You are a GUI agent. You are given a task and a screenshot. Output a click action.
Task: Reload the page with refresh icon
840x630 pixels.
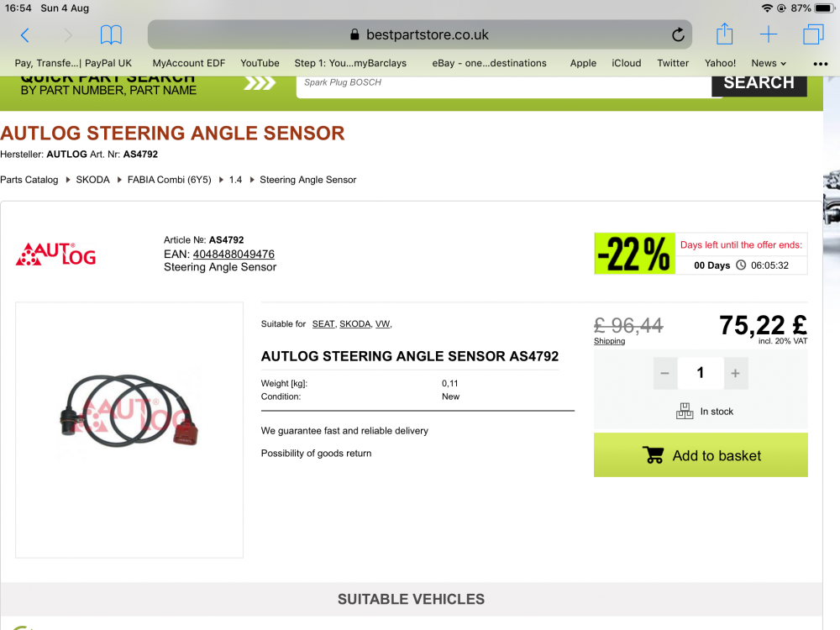coord(678,34)
